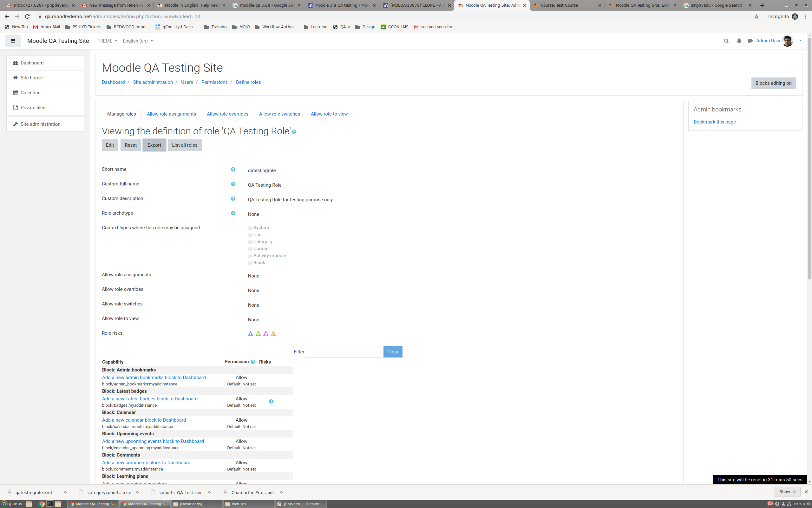Image resolution: width=812 pixels, height=508 pixels.
Task: Close the downloads bar with the X
Action: (806, 492)
